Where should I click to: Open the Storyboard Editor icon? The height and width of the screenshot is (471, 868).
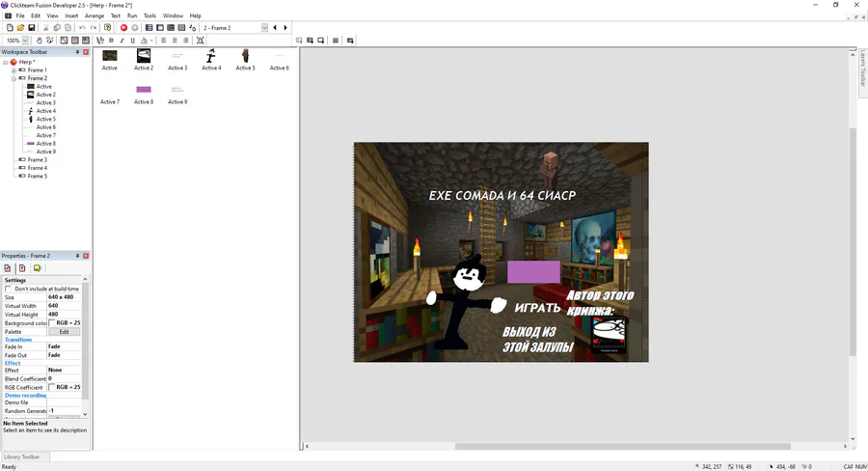coord(149,28)
